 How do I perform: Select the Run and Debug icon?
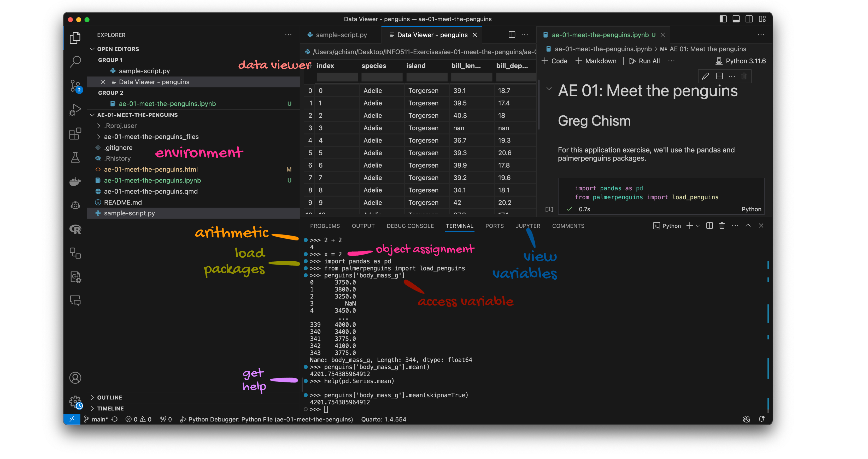[75, 109]
